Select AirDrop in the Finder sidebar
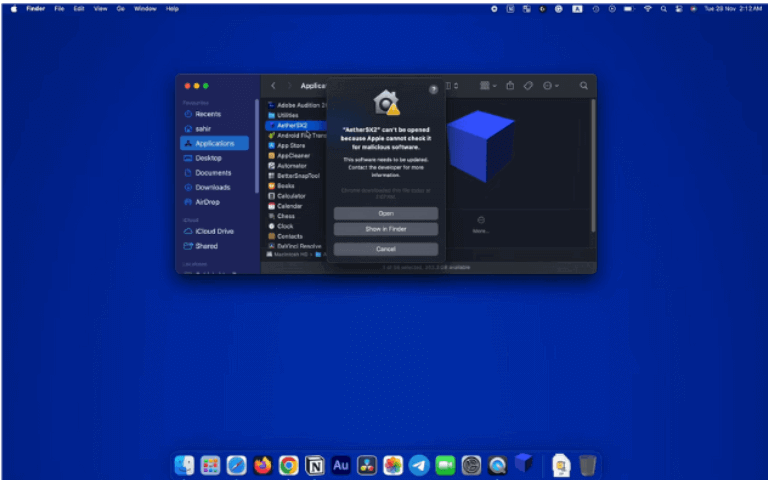 click(x=214, y=202)
